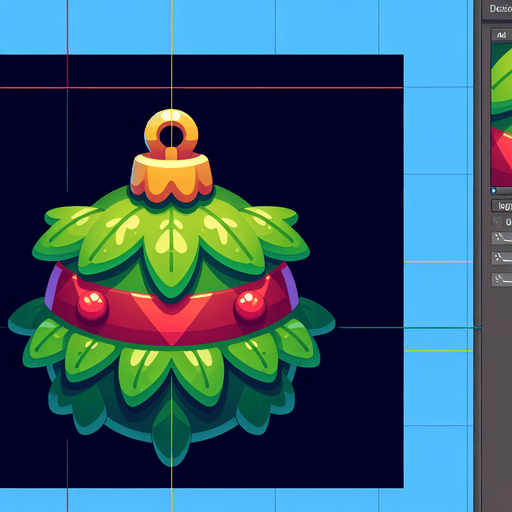Click the zoomed preview thumbnail in the side panel
Screen dimensions: 512x512
pos(502,114)
